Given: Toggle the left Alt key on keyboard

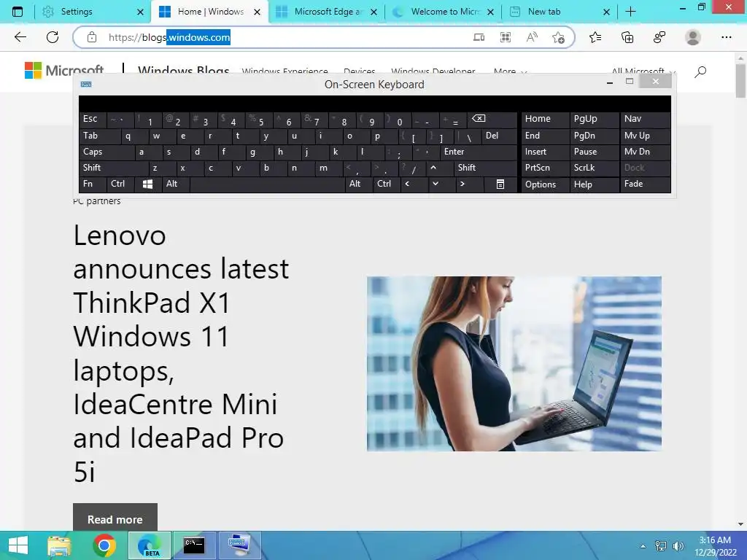Looking at the screenshot, I should click(x=175, y=184).
